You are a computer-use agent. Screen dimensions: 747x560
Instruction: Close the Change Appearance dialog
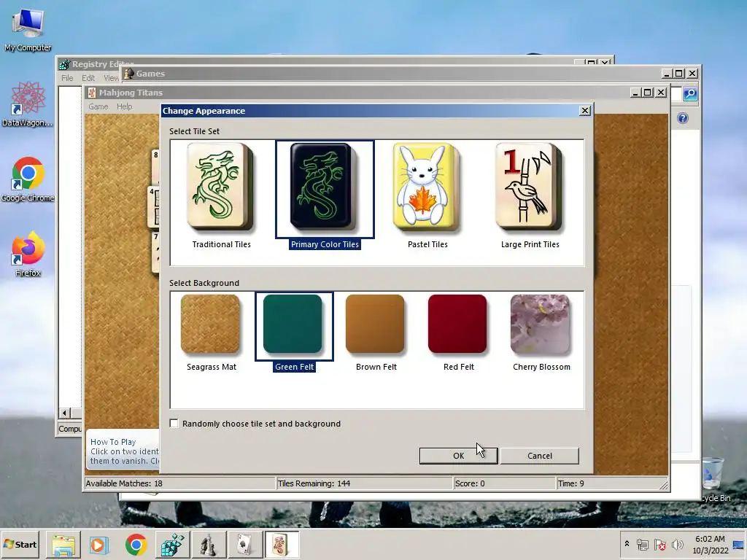(585, 111)
